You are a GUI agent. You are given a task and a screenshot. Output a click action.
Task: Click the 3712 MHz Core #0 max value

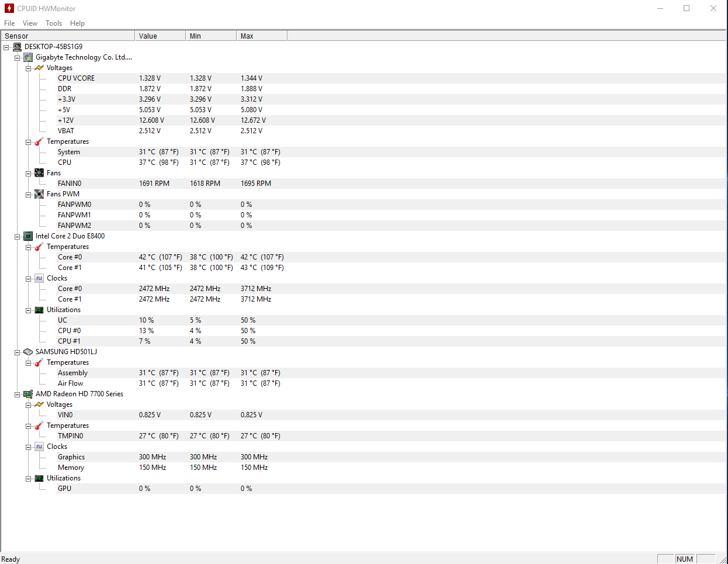(x=256, y=289)
